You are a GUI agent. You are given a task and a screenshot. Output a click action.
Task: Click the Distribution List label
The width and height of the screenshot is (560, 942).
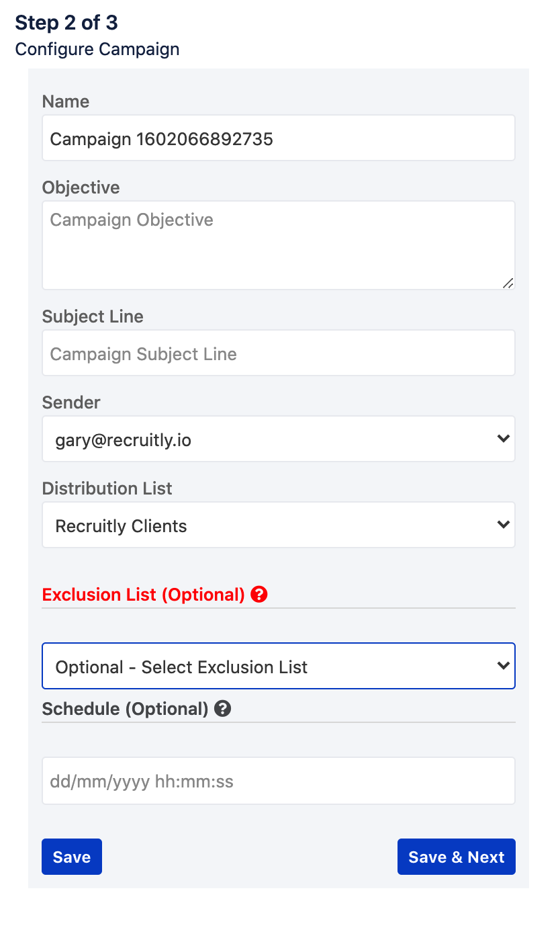[107, 488]
